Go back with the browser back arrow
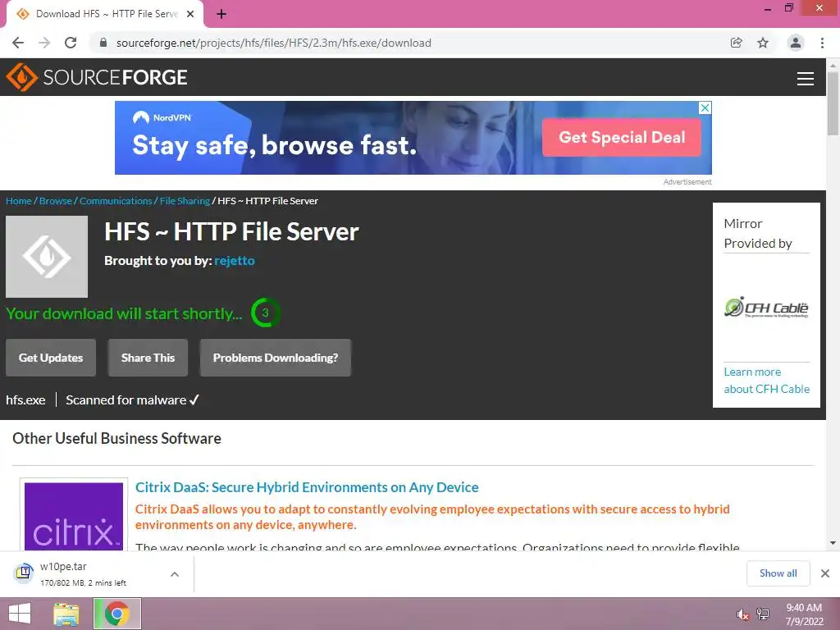 [18, 43]
